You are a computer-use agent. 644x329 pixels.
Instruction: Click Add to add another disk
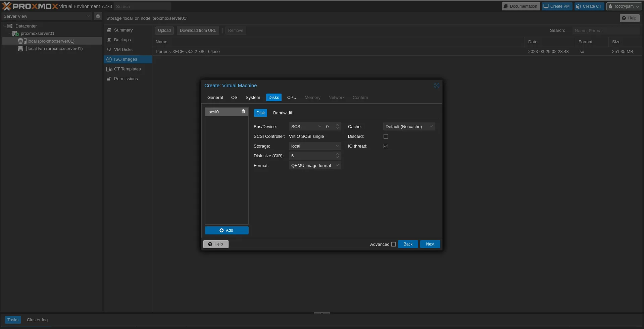point(227,230)
